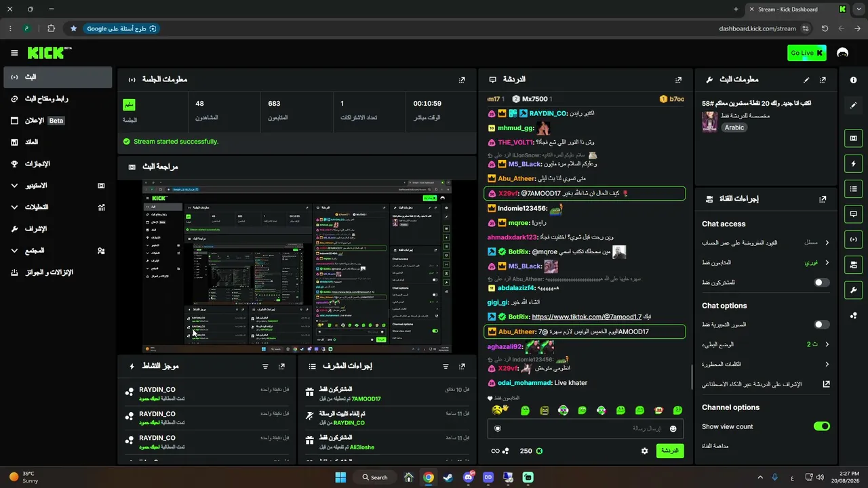Click the 7AMOOD17 name in moderator actions
Image resolution: width=868 pixels, height=488 pixels.
pyautogui.click(x=366, y=399)
